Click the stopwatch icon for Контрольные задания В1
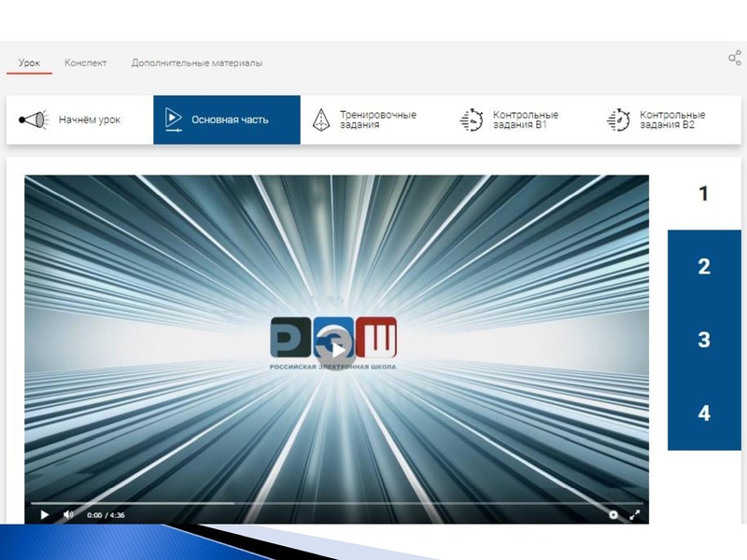Screen dimensions: 747x560 (472, 120)
